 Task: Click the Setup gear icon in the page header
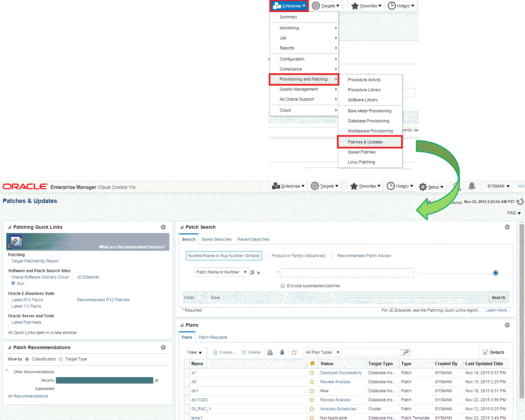coord(423,187)
